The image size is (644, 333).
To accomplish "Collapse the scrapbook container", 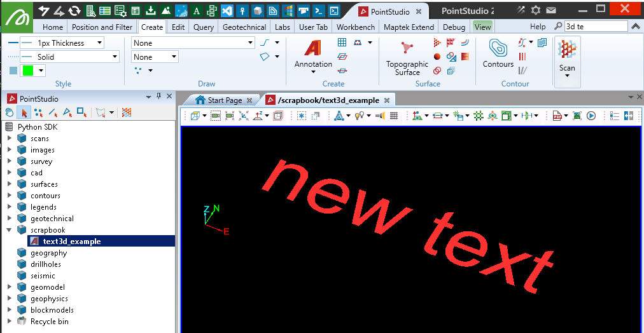I will [x=10, y=230].
